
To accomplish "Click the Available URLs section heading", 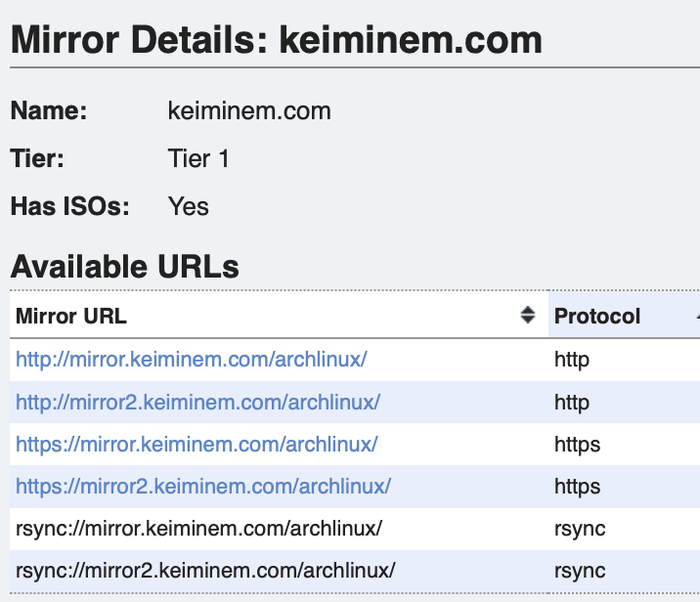I will (124, 266).
